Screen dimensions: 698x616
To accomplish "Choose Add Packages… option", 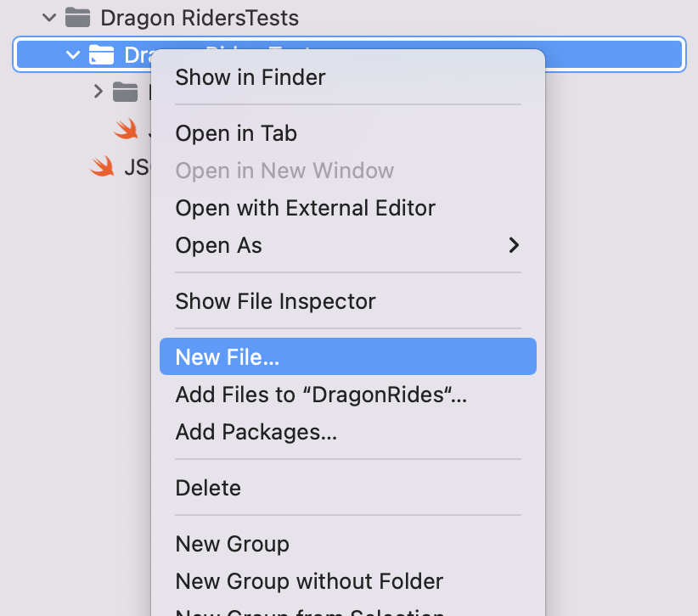I will (x=256, y=432).
